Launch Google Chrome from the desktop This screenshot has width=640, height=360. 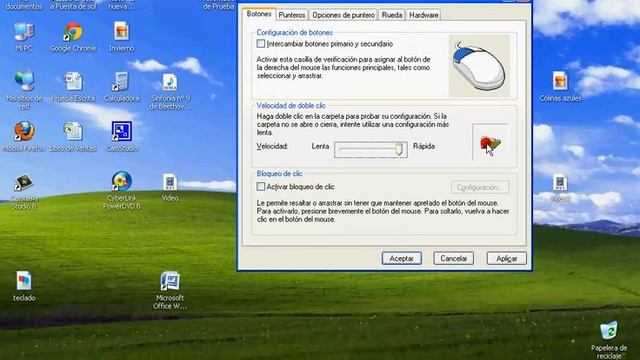(73, 32)
